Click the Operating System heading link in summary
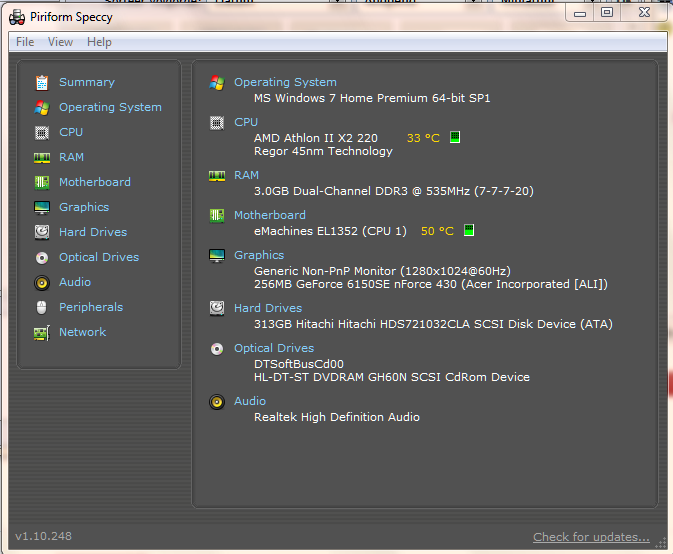This screenshot has width=673, height=554. [285, 82]
